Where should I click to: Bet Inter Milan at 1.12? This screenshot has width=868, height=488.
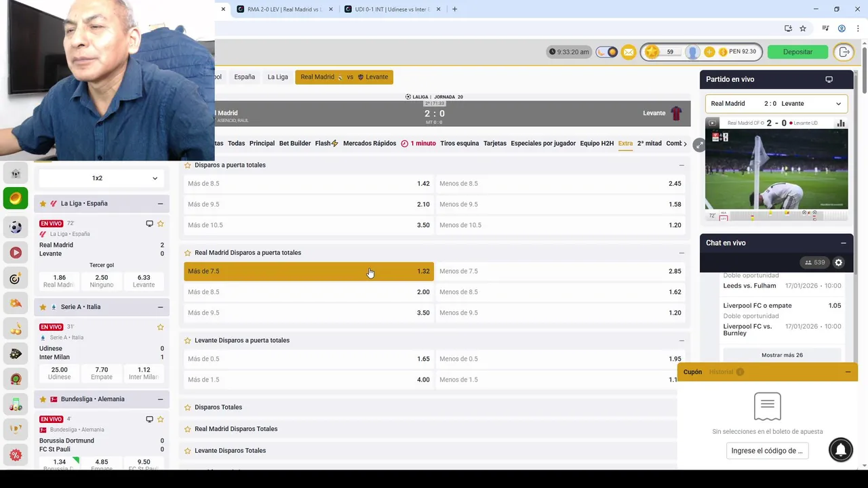(x=144, y=373)
